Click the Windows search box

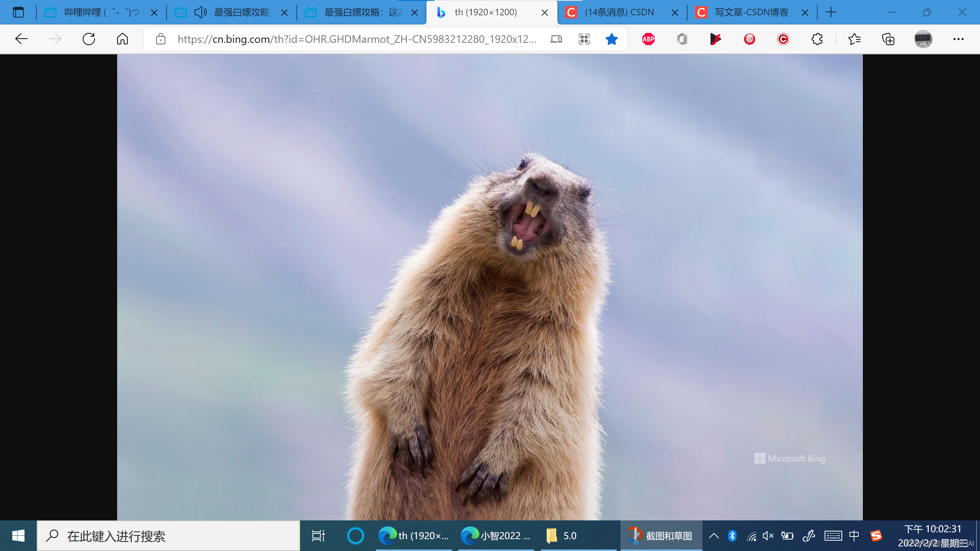tap(168, 536)
